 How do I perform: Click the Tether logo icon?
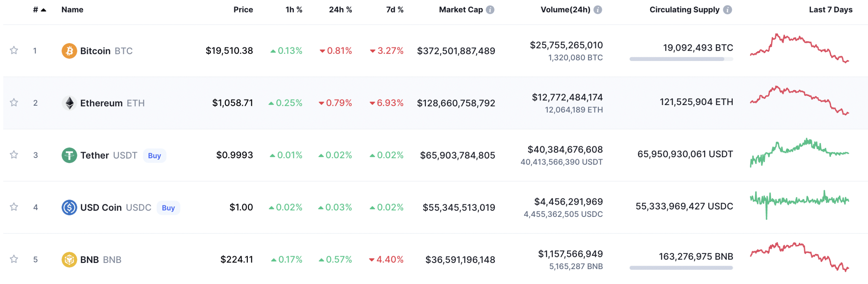[69, 155]
